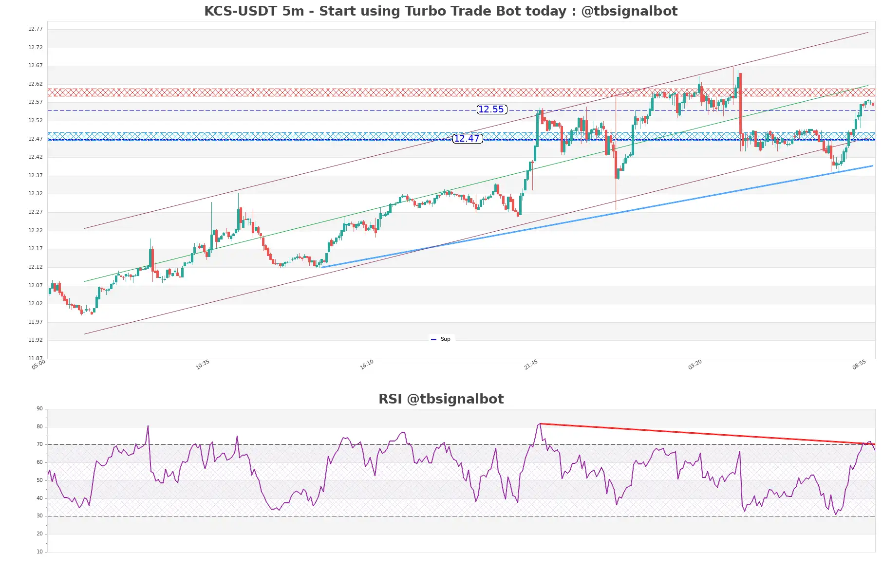882x588 pixels.
Task: Click the RSI 50 axis label
Action: click(x=39, y=480)
